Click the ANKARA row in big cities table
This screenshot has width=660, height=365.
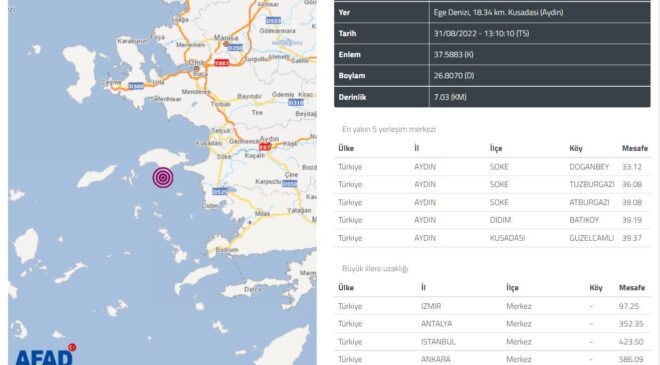coord(492,359)
